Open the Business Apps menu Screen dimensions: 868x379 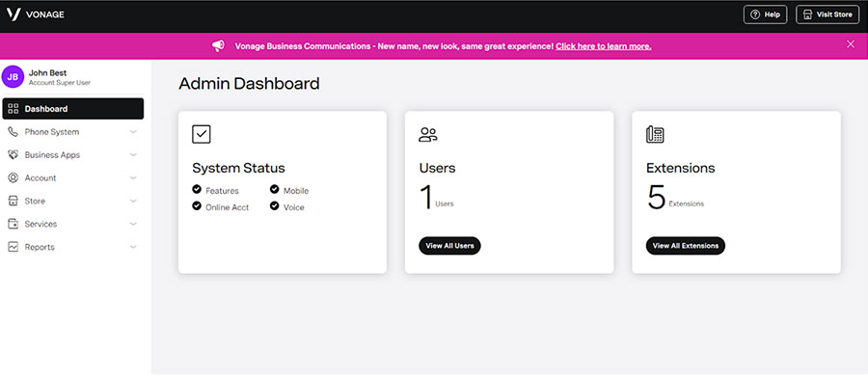click(x=73, y=155)
